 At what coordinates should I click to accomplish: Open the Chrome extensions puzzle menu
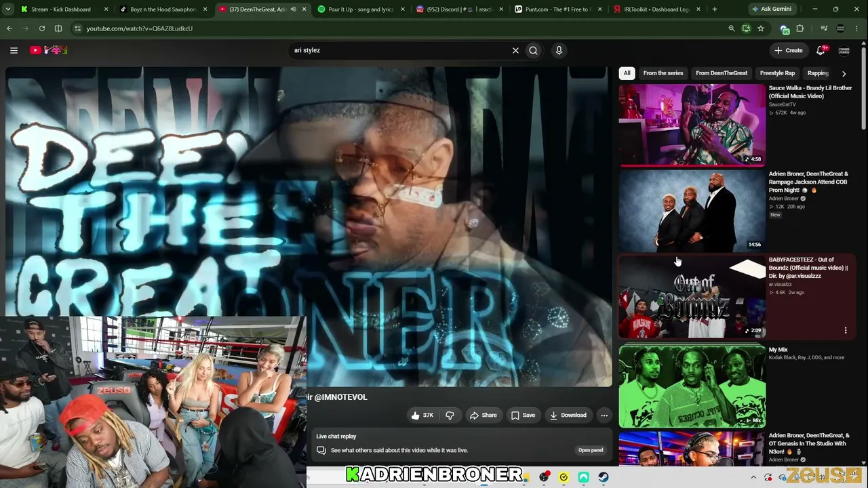[x=800, y=28]
